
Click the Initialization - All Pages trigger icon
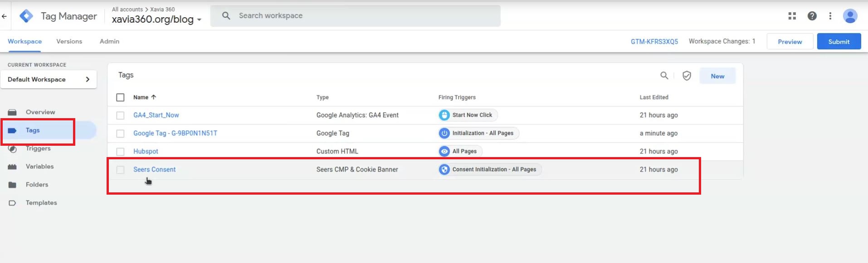[444, 133]
